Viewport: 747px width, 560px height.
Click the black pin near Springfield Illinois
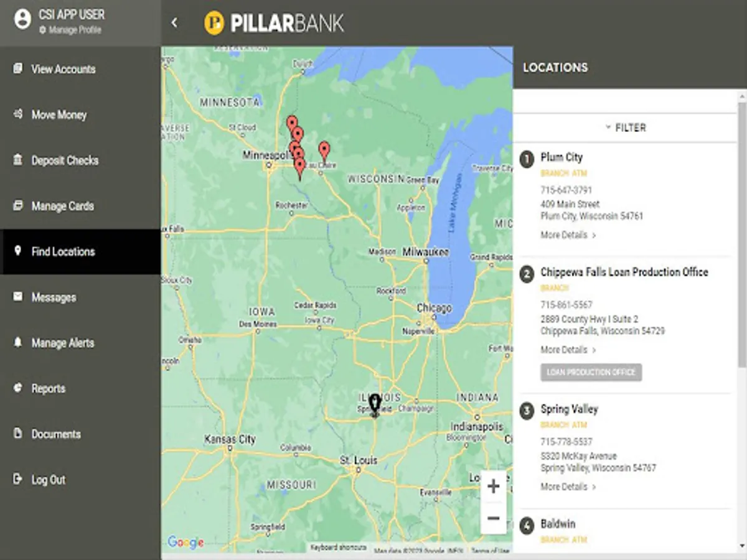click(375, 404)
